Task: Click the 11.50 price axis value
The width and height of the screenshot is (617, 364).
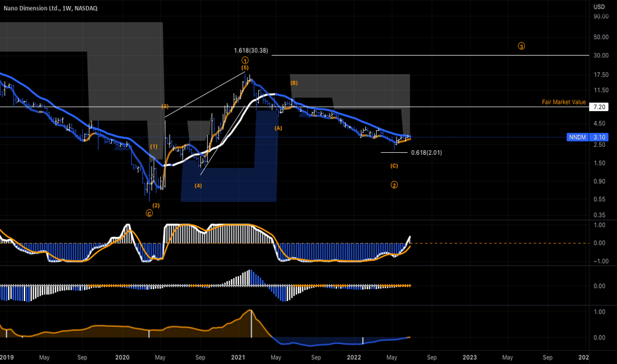Action: pos(601,91)
